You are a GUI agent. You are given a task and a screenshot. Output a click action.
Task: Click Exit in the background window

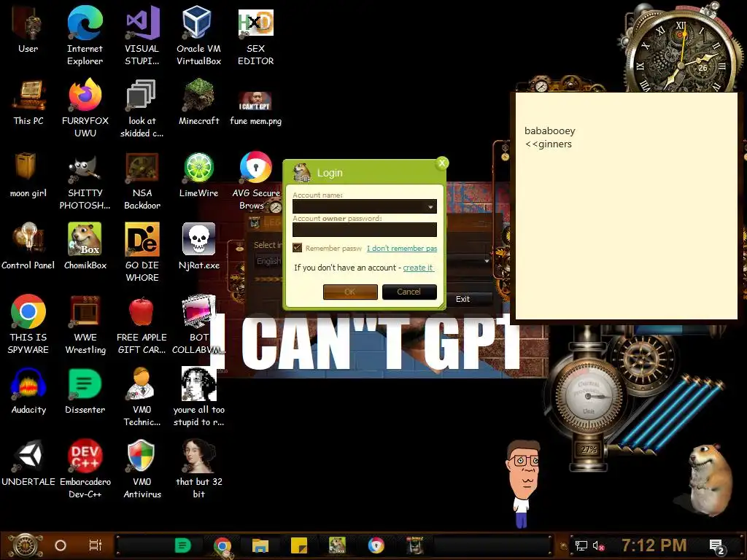click(x=462, y=299)
